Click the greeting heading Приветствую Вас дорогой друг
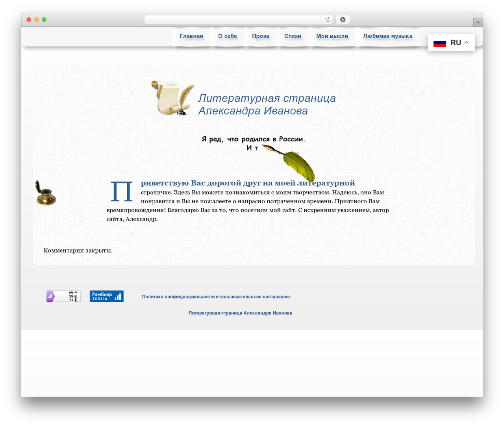504x427 pixels. point(248,183)
